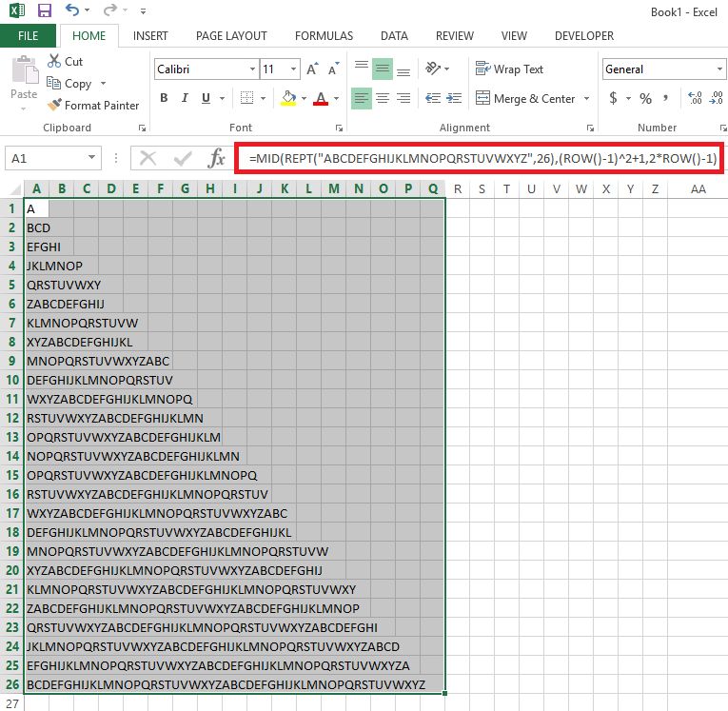
Task: Activate the Format Painter brush
Action: tap(93, 106)
